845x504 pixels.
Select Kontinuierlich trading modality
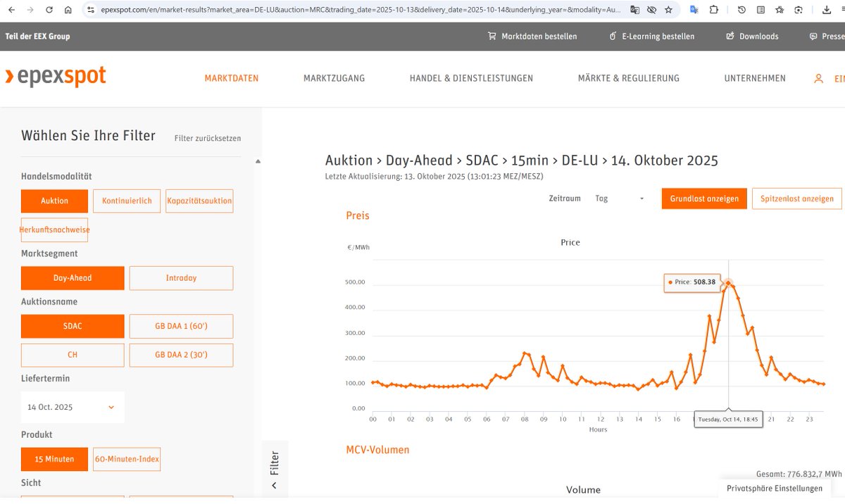click(127, 201)
